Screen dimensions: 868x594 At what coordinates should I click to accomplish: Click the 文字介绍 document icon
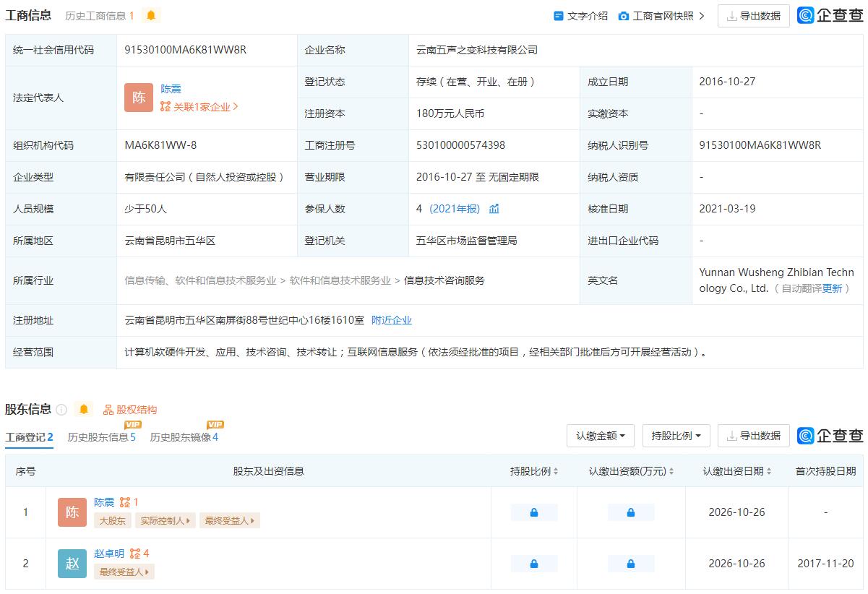558,16
